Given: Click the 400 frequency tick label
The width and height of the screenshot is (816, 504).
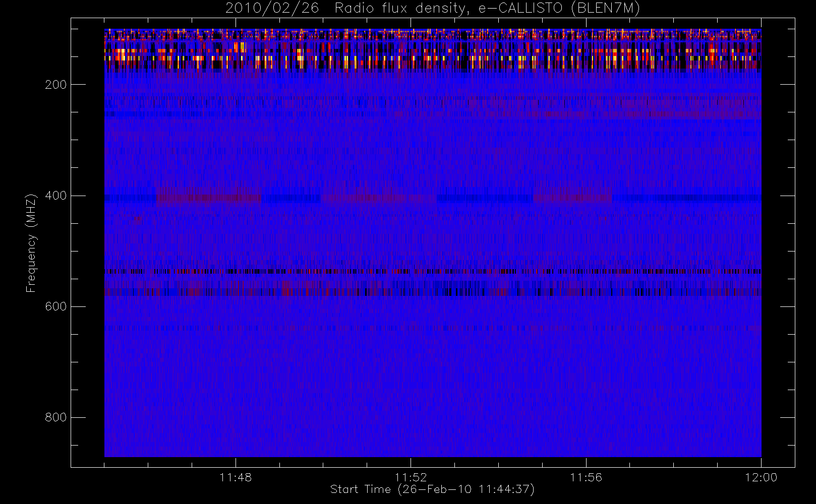Looking at the screenshot, I should (x=56, y=196).
